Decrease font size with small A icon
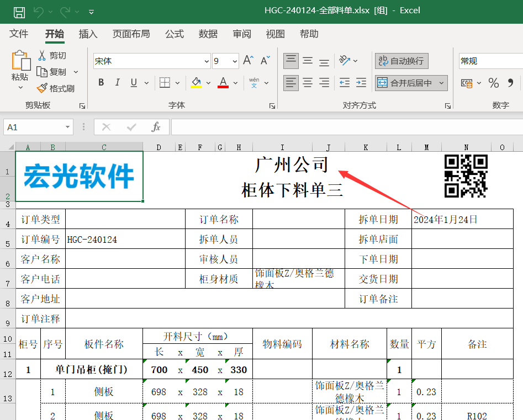The width and height of the screenshot is (523, 420). [x=265, y=60]
